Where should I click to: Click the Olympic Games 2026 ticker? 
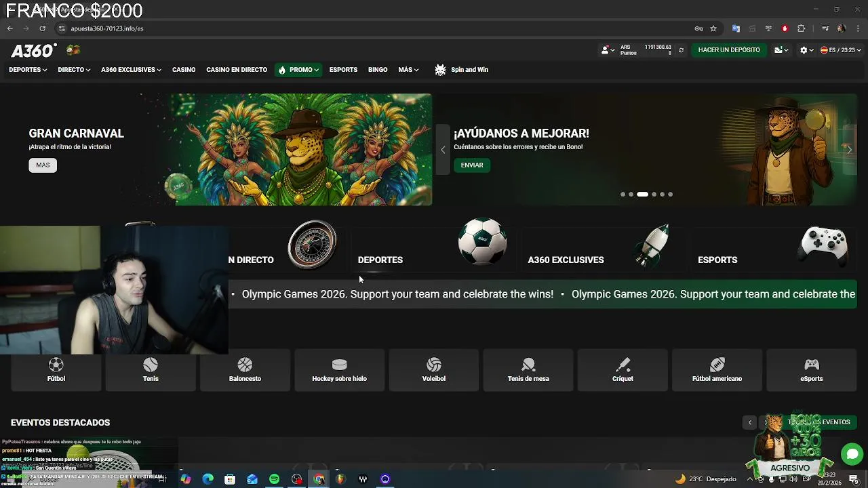click(x=542, y=294)
